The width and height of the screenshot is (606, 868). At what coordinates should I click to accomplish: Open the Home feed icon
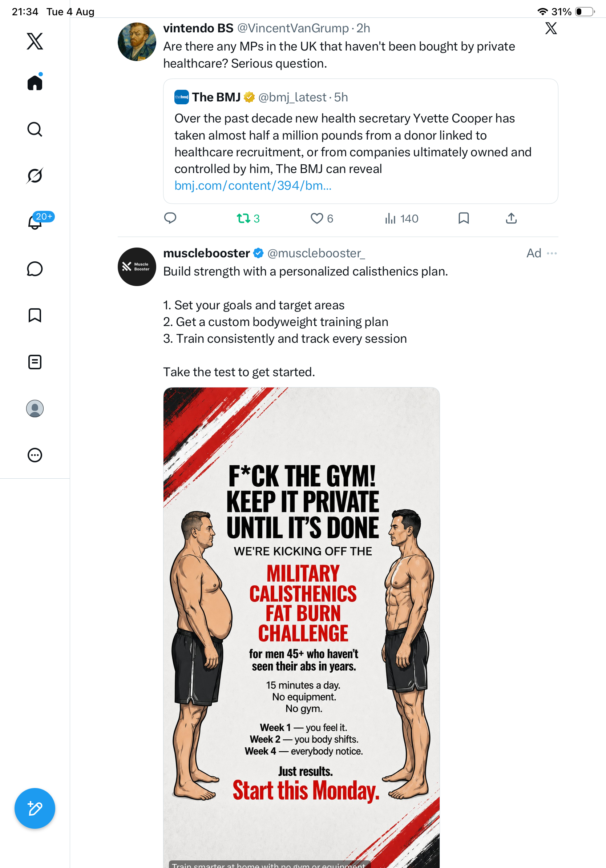pos(35,82)
